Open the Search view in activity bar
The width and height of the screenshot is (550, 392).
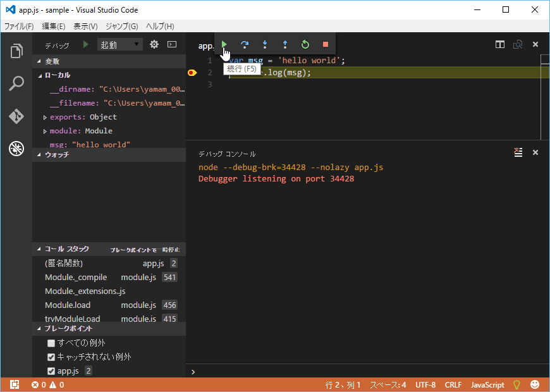[x=16, y=83]
